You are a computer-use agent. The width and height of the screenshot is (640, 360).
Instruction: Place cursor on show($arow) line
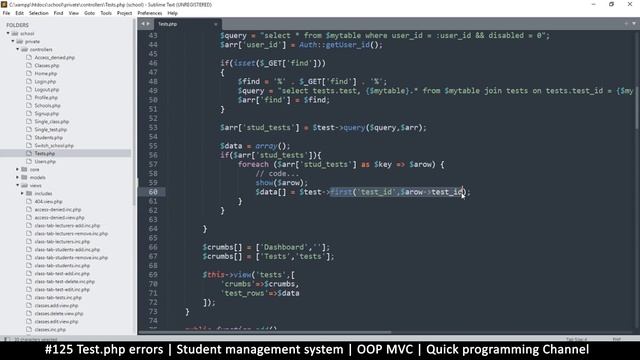282,183
